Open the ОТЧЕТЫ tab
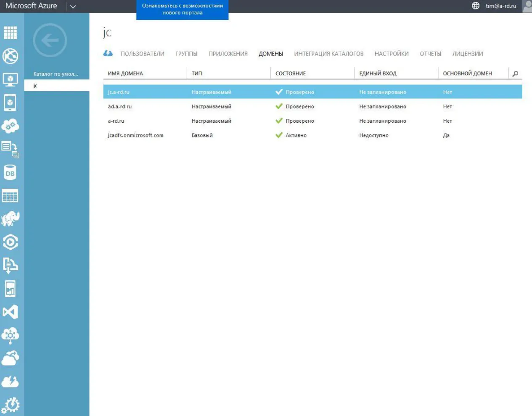Screen dimensions: 532x416 431,54
